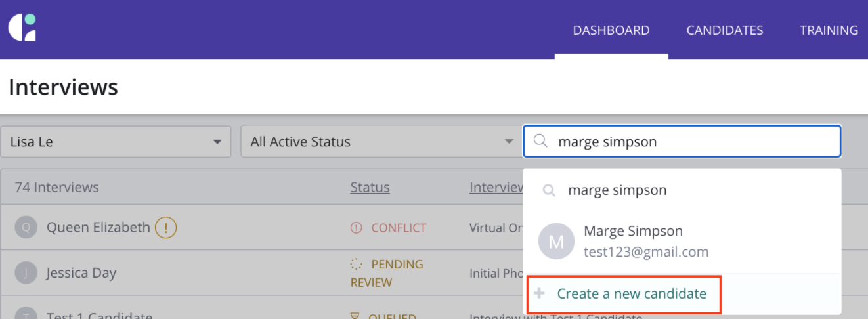Click the magnifier icon in the search field
This screenshot has height=319, width=868.
tap(540, 140)
